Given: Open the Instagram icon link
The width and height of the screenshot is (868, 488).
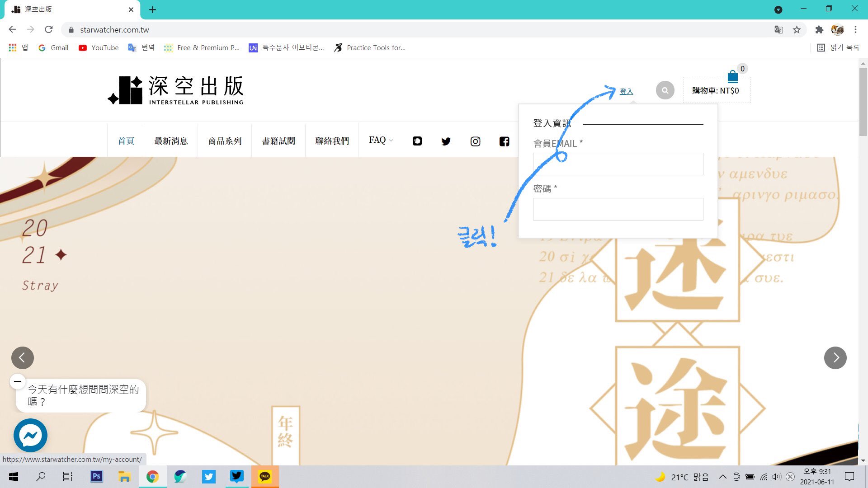Looking at the screenshot, I should (475, 141).
